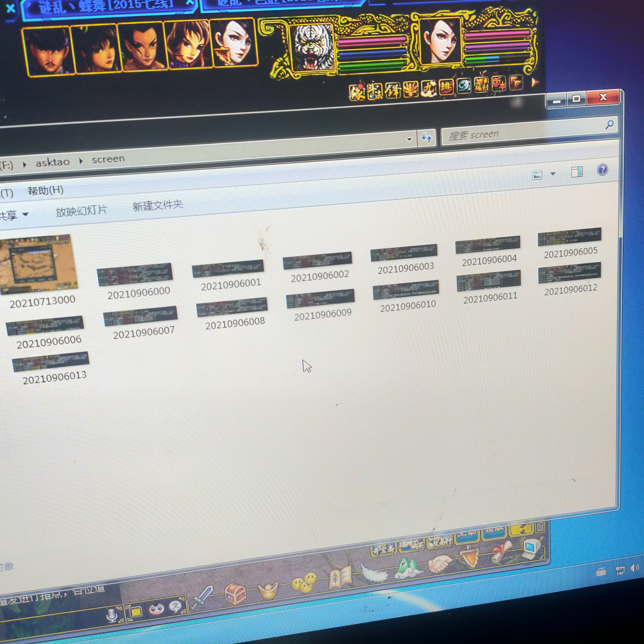
Task: Expand the arrow before asktao in breadcrumb
Action: pos(25,164)
